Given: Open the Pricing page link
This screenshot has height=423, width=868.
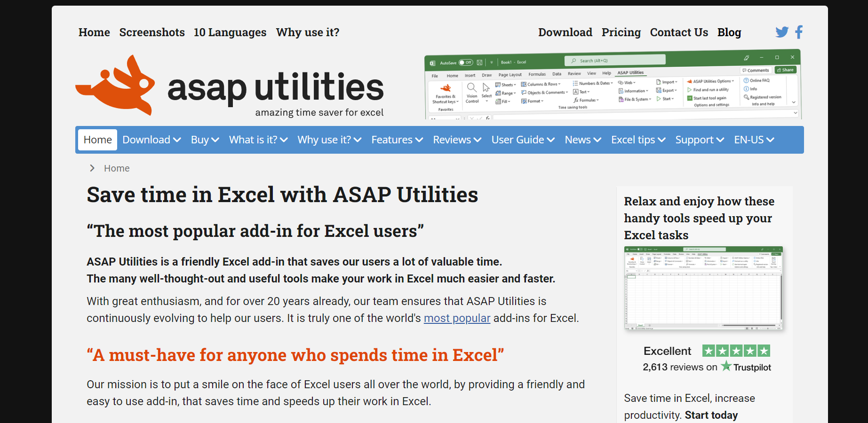Looking at the screenshot, I should tap(621, 32).
